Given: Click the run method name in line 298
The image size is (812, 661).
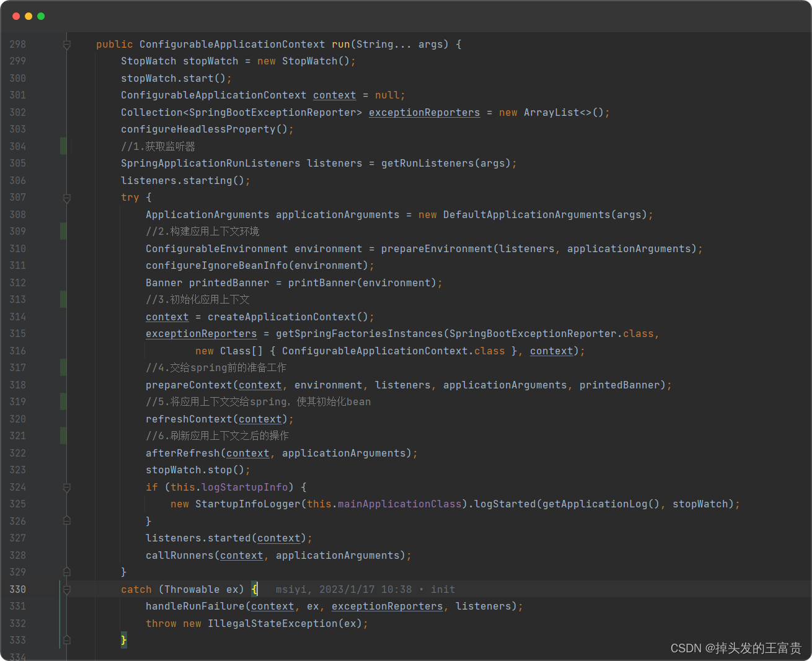Looking at the screenshot, I should point(341,45).
